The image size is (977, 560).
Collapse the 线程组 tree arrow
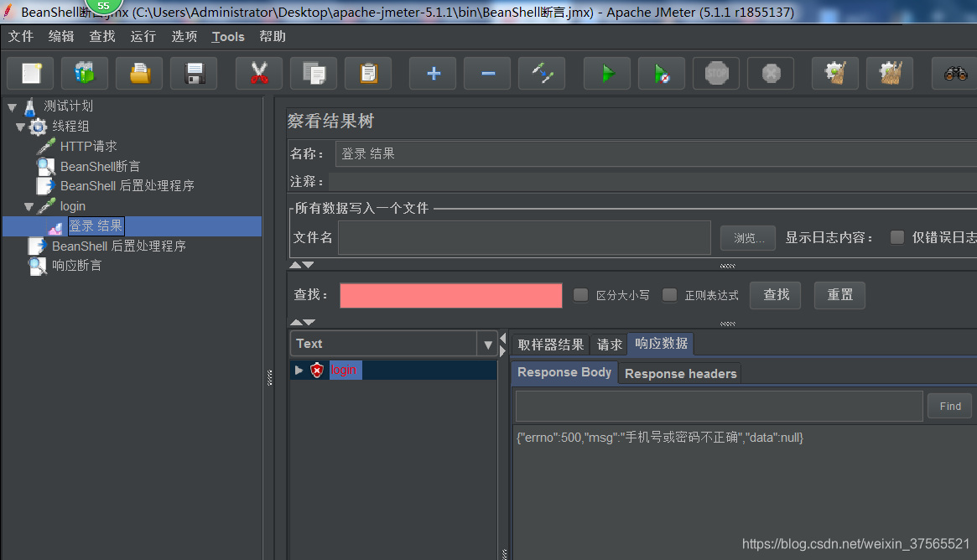pyautogui.click(x=21, y=127)
